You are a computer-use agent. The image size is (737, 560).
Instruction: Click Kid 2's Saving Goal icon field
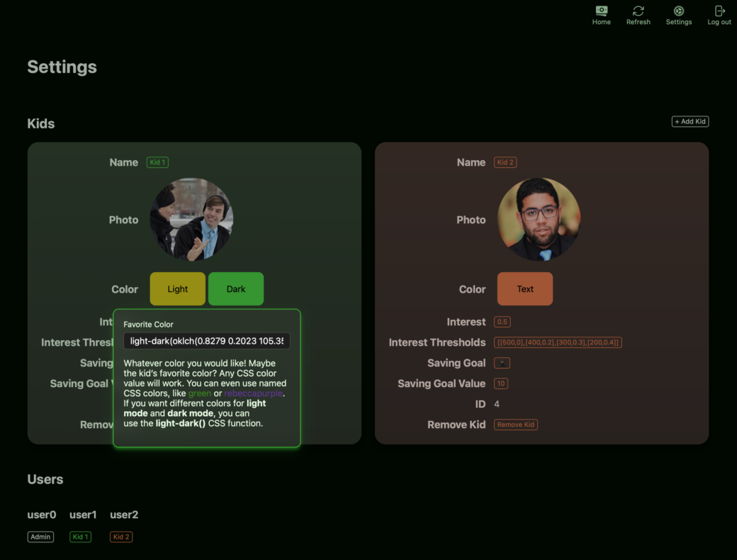pyautogui.click(x=502, y=363)
